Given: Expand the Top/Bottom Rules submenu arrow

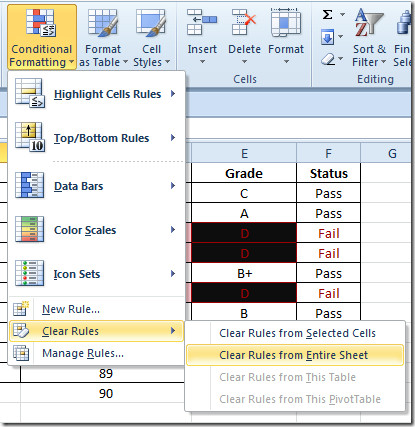Looking at the screenshot, I should 173,137.
